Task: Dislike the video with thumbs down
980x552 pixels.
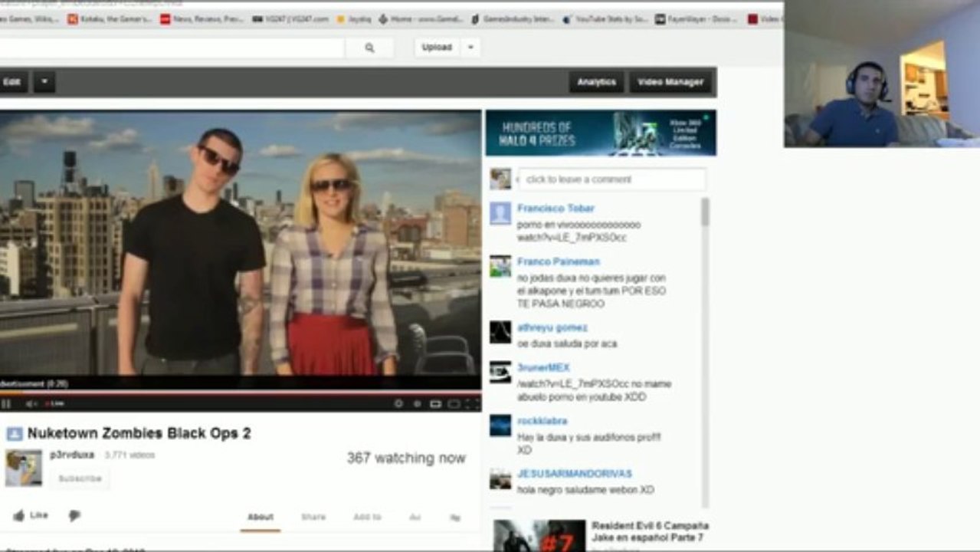Action: click(x=74, y=516)
